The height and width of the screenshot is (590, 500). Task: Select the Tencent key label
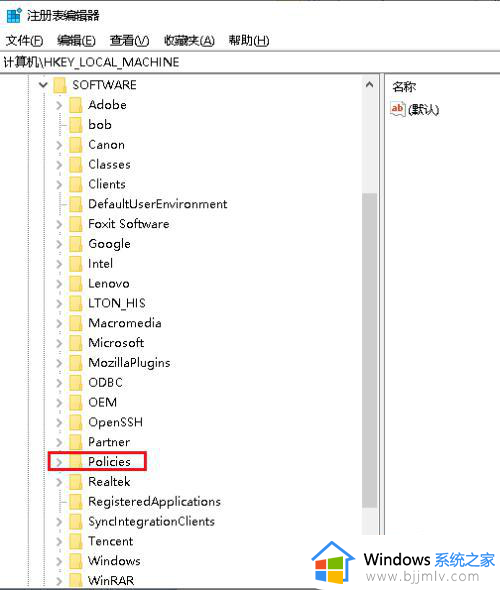111,541
